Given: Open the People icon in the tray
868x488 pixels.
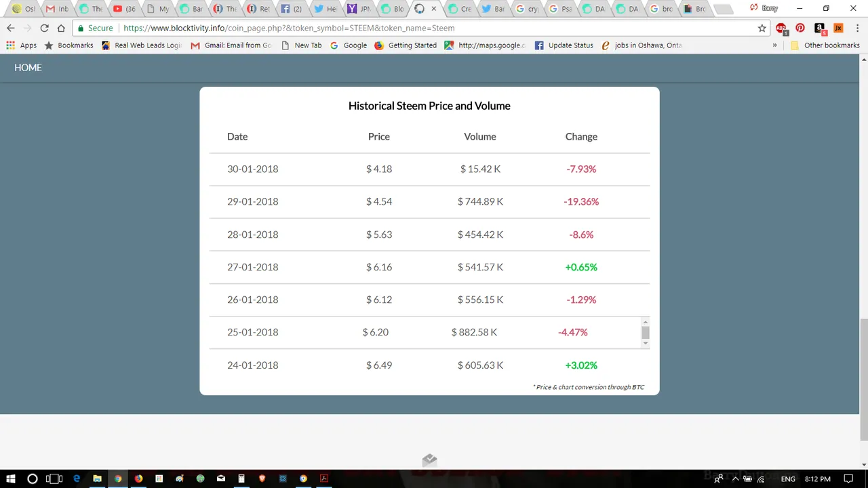Looking at the screenshot, I should [x=719, y=479].
